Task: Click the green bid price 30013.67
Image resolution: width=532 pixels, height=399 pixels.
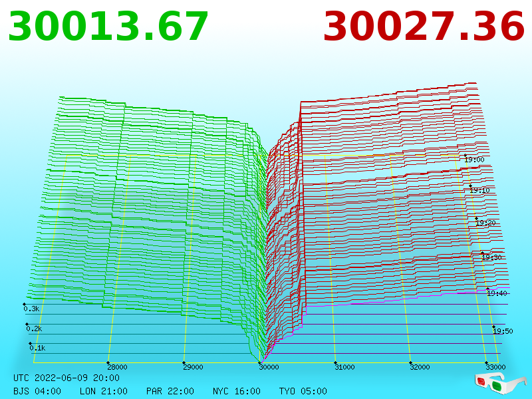Action: click(108, 27)
